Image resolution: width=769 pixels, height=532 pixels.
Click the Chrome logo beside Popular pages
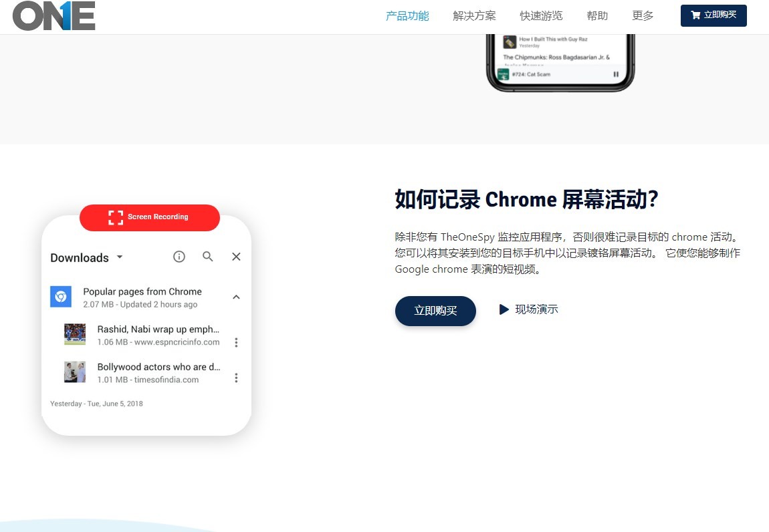(x=60, y=296)
